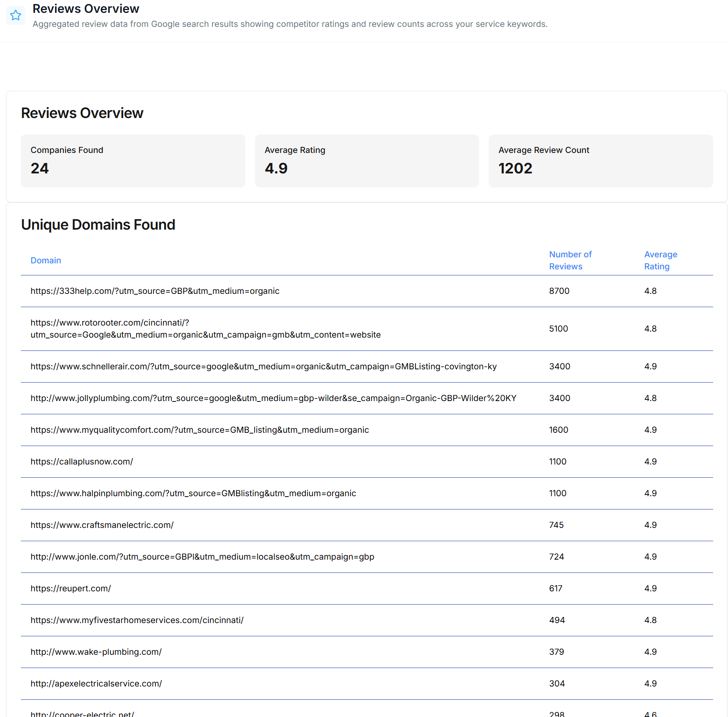Click the 724 reviews count value
The image size is (728, 717).
[x=556, y=557]
